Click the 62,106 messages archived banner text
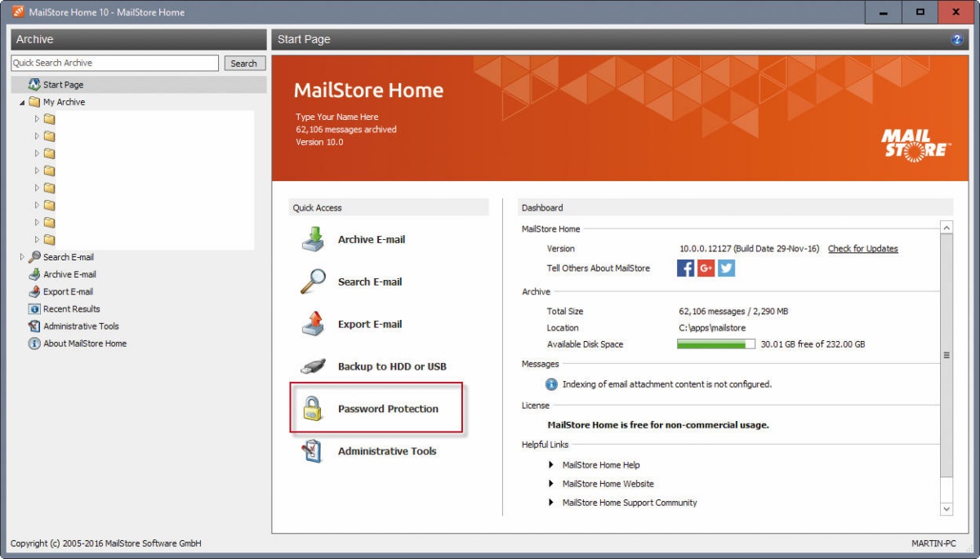Image resolution: width=980 pixels, height=559 pixels. coord(346,130)
